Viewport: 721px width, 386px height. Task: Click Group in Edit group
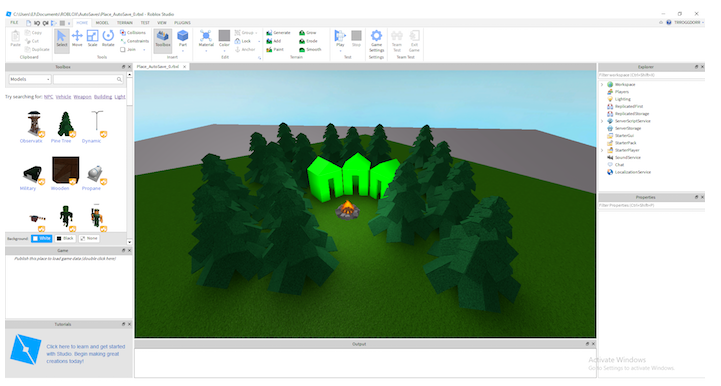(244, 33)
